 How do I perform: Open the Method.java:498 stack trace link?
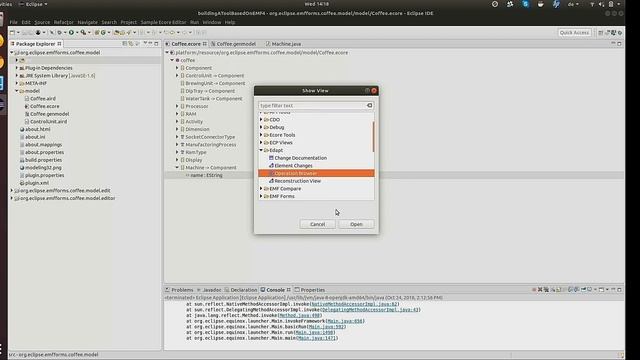coord(300,315)
